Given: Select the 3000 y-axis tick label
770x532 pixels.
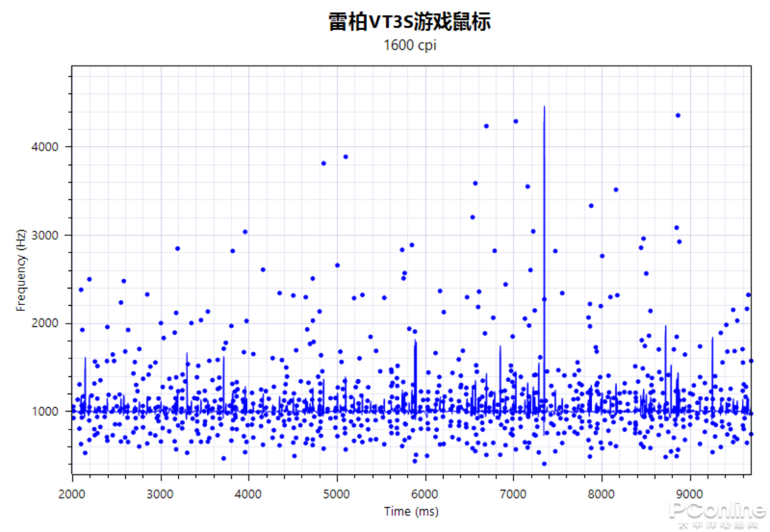Looking at the screenshot, I should 44,235.
